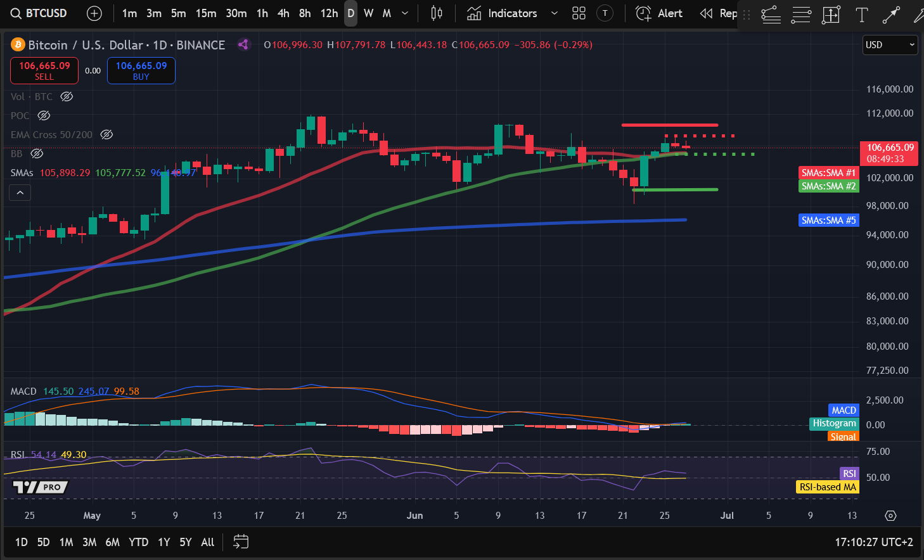Screen dimensions: 924x560
Task: Set range to 1D
Action: [x=22, y=542]
